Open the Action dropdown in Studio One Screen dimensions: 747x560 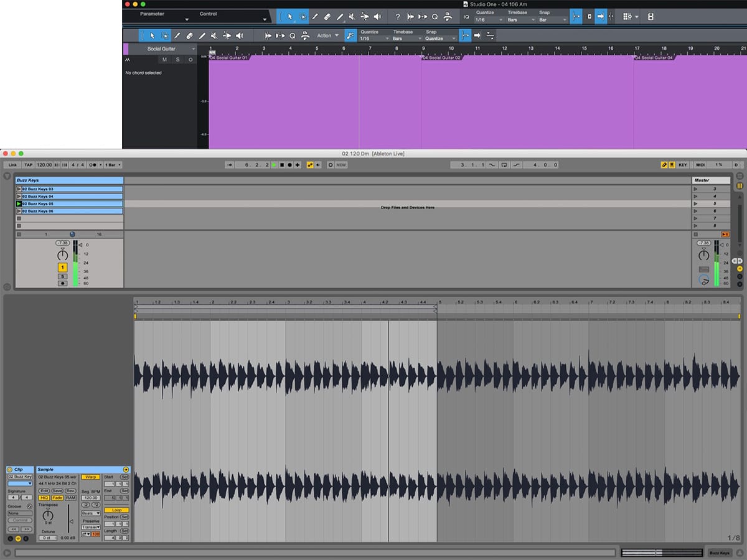point(327,35)
